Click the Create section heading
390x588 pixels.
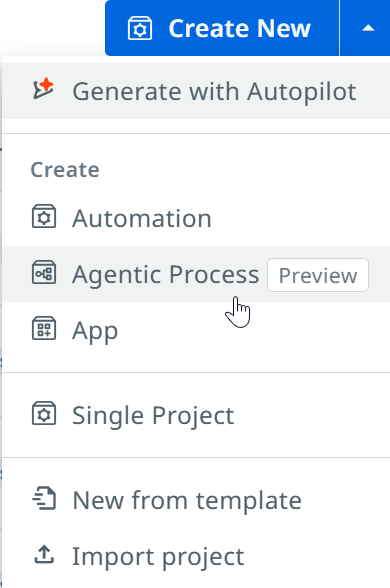pyautogui.click(x=65, y=170)
